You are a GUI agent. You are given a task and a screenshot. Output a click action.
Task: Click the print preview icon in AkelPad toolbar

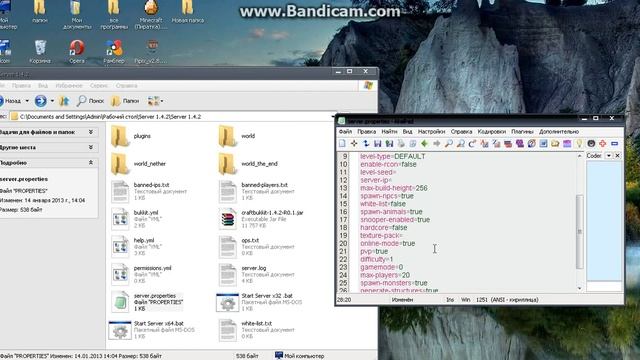pos(413,144)
